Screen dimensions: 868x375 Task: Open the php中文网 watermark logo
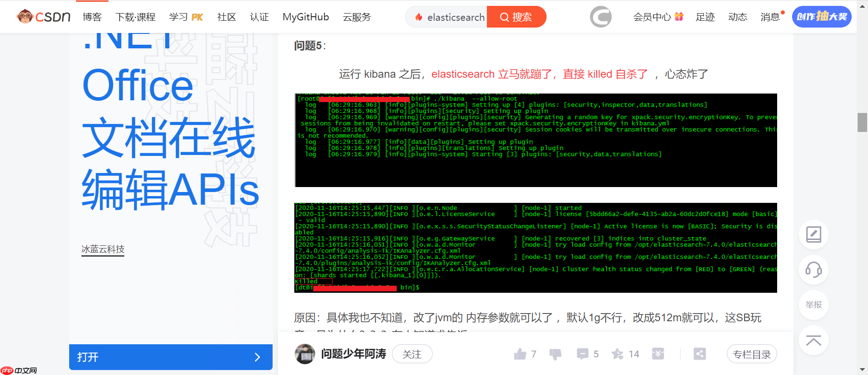[x=19, y=370]
